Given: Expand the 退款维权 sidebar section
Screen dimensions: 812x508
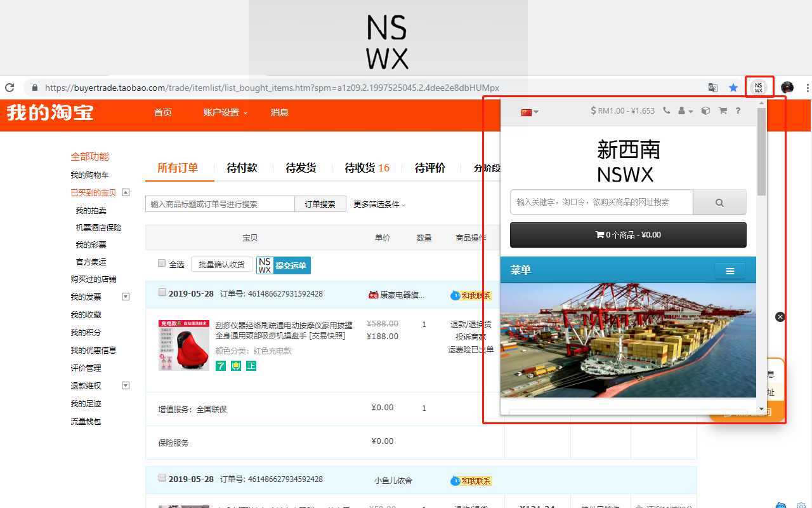Looking at the screenshot, I should click(126, 385).
